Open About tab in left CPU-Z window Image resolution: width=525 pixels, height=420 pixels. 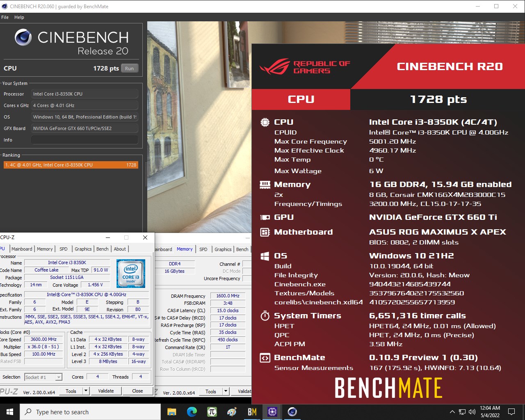(x=120, y=249)
